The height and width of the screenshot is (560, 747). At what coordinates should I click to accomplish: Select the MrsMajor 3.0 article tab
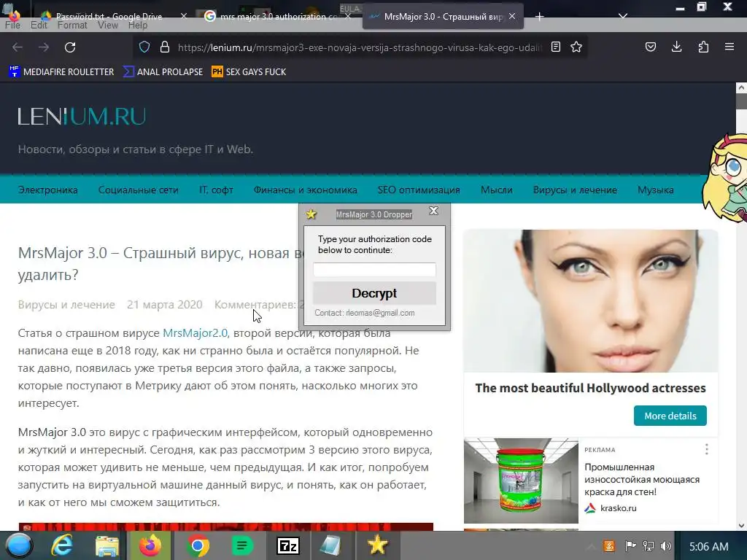(443, 17)
